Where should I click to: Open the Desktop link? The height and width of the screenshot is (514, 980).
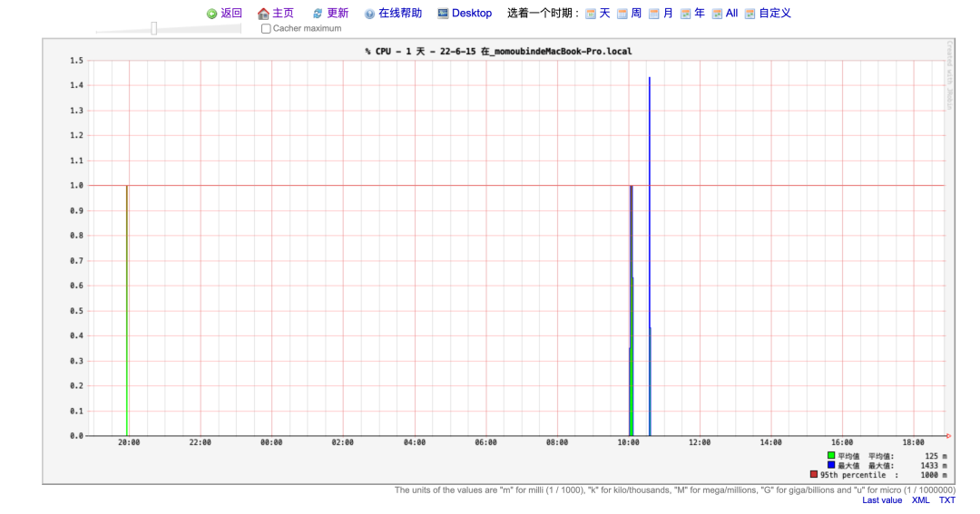coord(472,13)
